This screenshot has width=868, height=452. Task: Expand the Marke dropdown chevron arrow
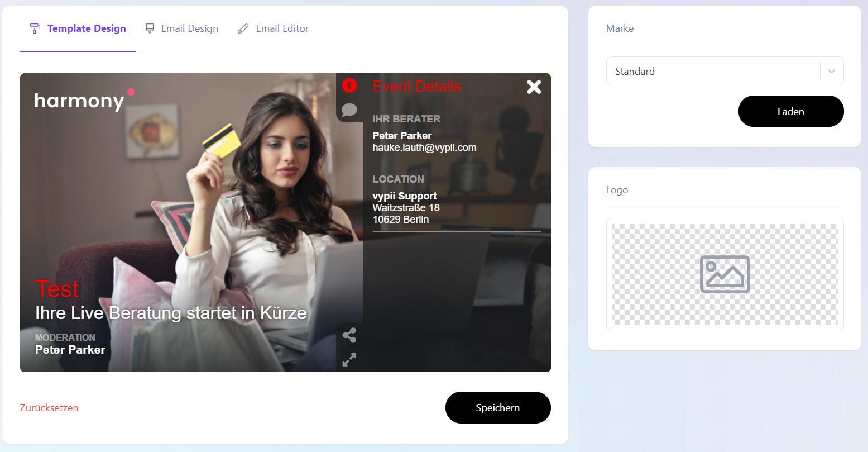(x=832, y=72)
